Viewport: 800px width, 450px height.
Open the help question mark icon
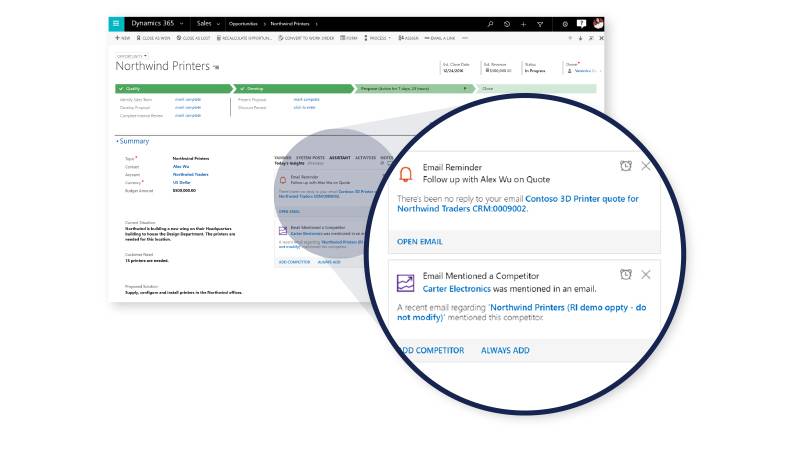[581, 23]
